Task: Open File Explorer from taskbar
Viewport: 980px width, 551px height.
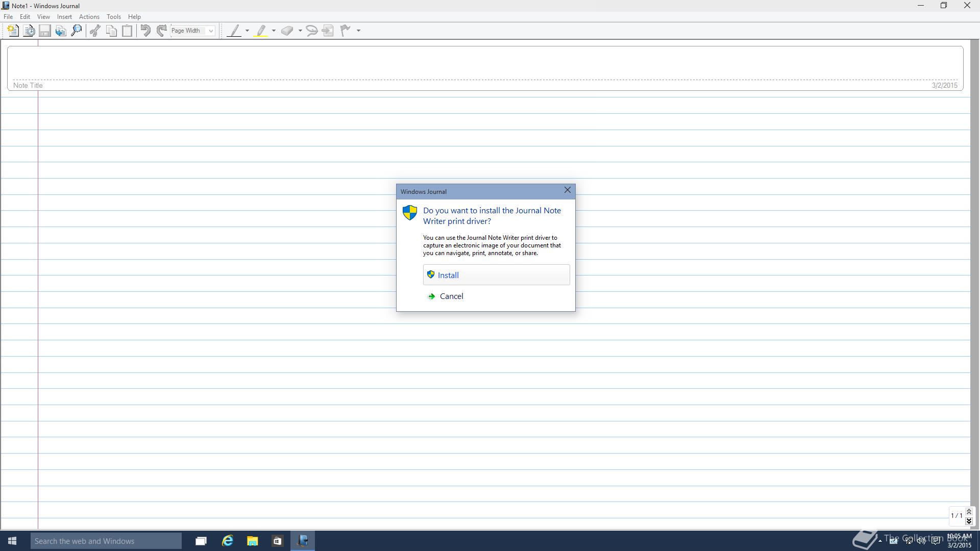Action: point(252,541)
